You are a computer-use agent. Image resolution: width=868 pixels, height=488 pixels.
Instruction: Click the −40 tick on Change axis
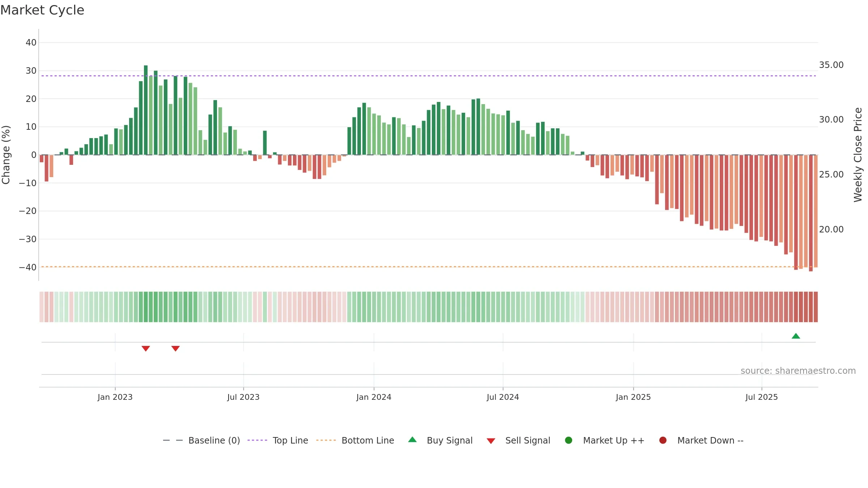click(x=28, y=267)
